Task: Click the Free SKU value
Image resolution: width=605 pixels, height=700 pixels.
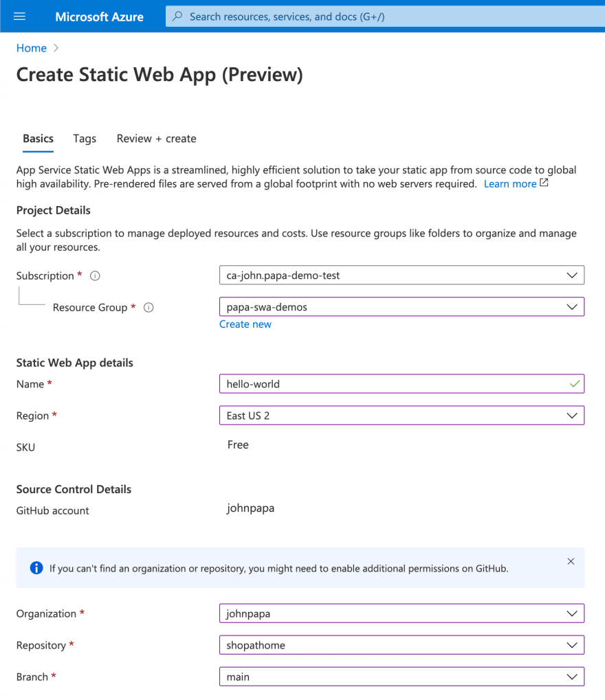Action: pyautogui.click(x=238, y=444)
